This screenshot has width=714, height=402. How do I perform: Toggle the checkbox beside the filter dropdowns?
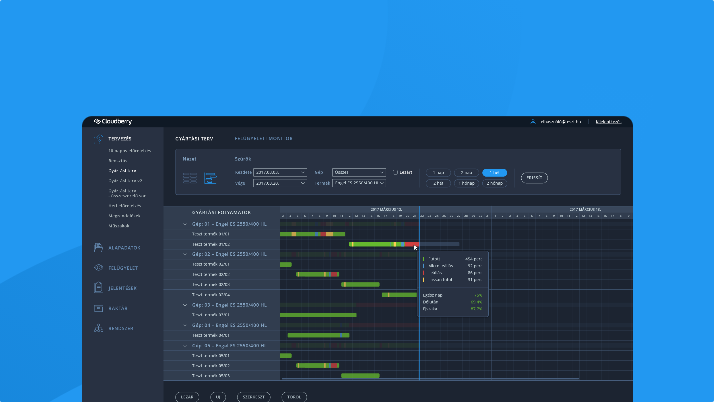click(395, 172)
